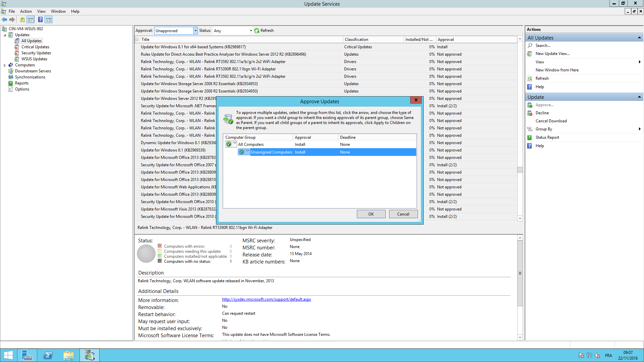Click the New Update View icon
Viewport: 644px width, 362px height.
coord(530,54)
